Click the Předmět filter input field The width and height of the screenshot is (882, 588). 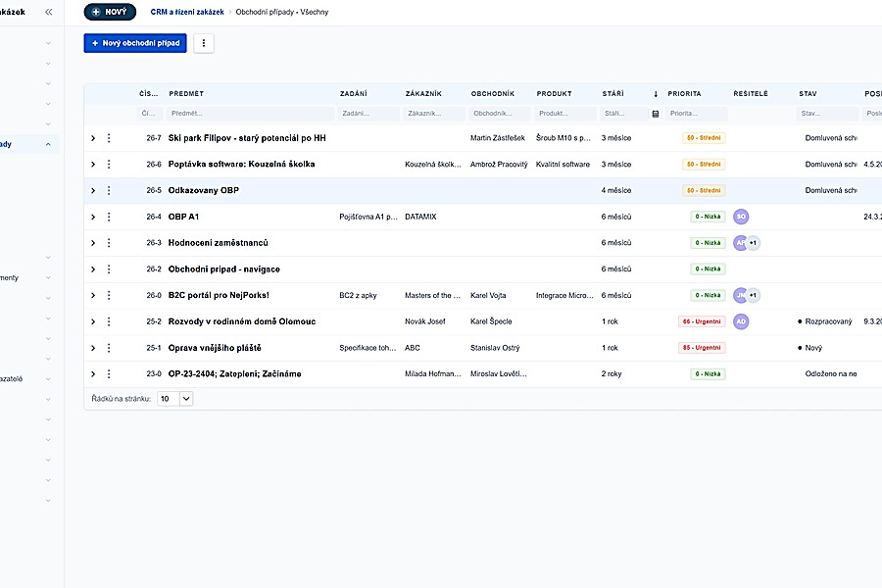(x=250, y=114)
